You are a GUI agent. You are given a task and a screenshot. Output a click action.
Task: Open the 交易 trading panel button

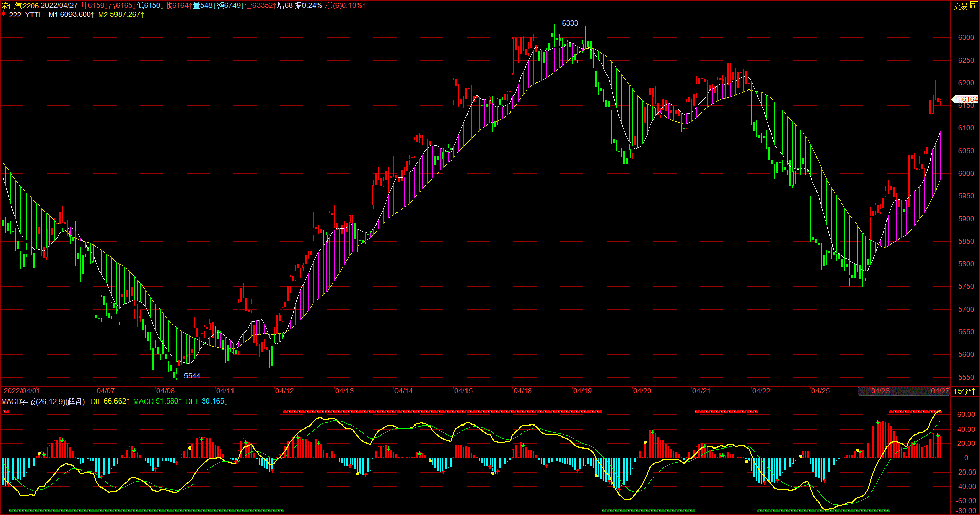[x=961, y=6]
